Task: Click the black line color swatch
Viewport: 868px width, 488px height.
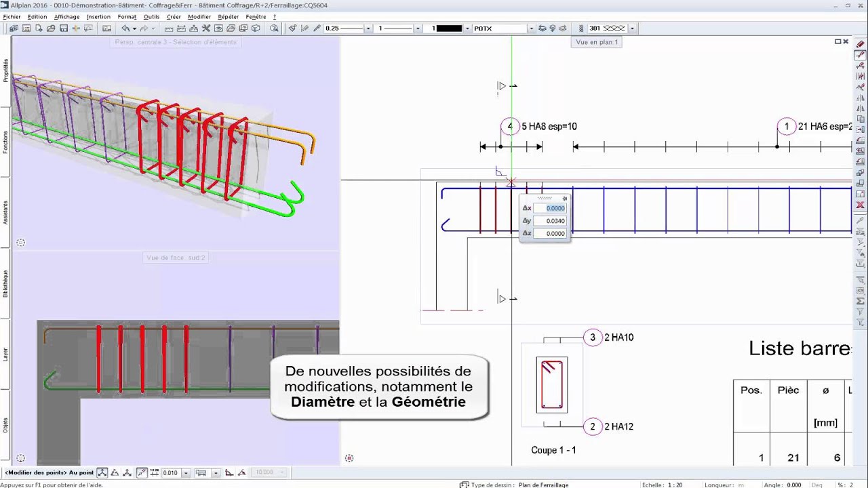Action: 449,28
